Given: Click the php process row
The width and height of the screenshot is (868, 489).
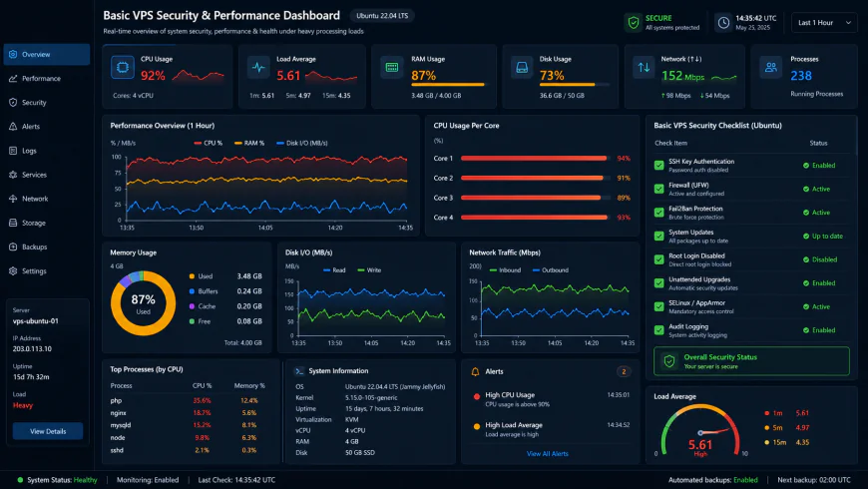Looking at the screenshot, I should [189, 400].
